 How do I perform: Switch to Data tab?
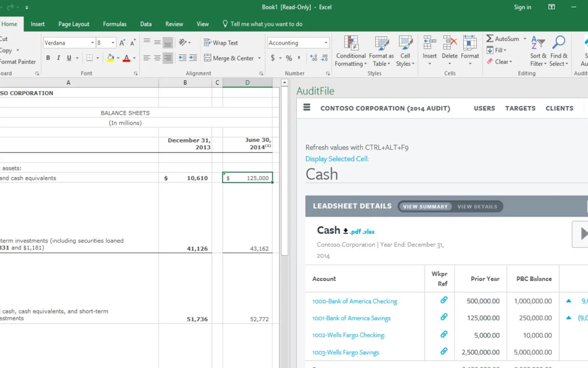146,24
